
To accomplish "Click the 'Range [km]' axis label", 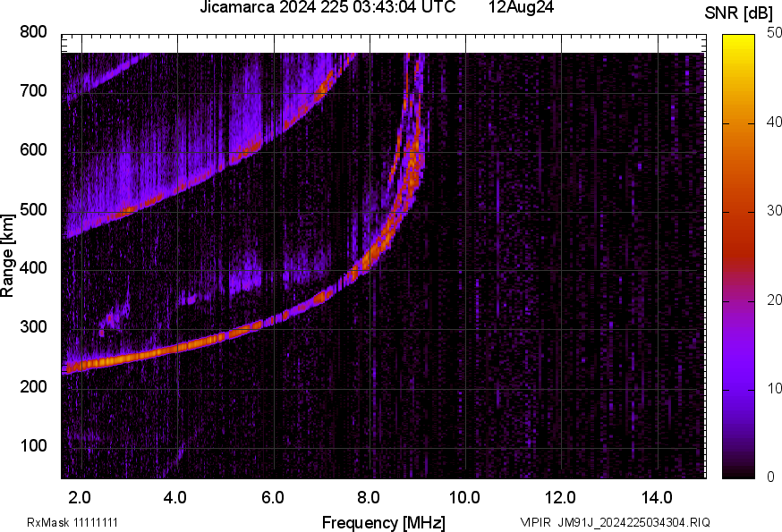I will [7, 256].
